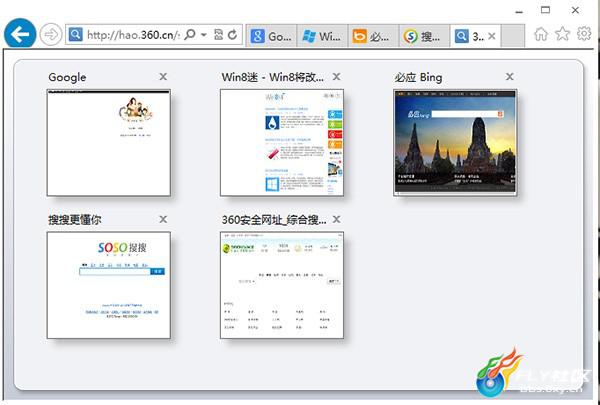Open the Win8迷 page thumbnail
Viewport: 600px width, 405px height.
282,143
